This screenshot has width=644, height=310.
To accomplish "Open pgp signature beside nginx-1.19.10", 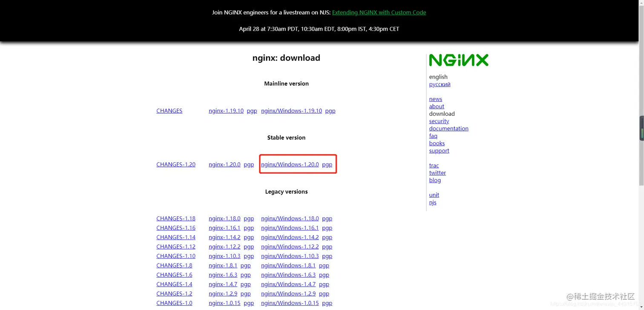I will [x=252, y=111].
